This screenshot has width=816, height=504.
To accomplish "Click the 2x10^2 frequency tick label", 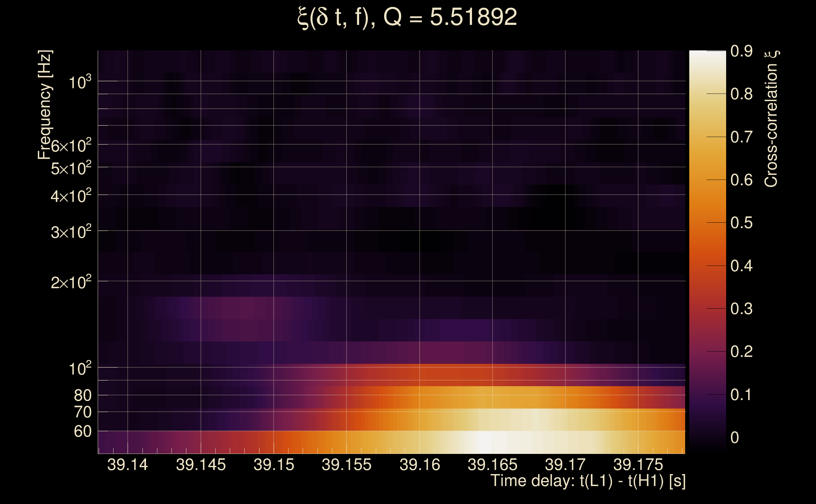I will 71,283.
